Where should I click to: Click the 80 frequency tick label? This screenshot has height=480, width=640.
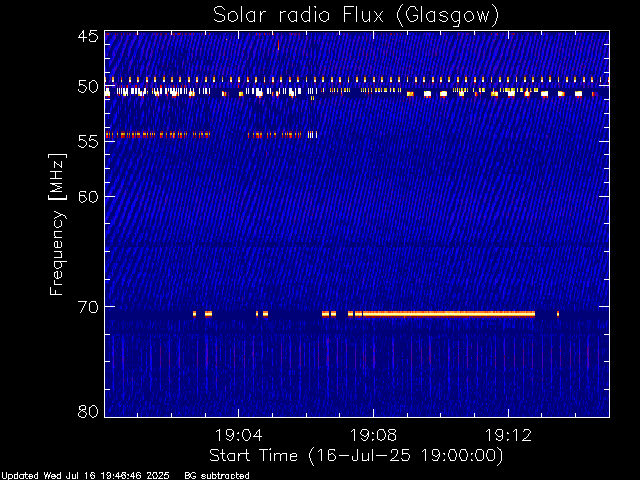pos(88,411)
